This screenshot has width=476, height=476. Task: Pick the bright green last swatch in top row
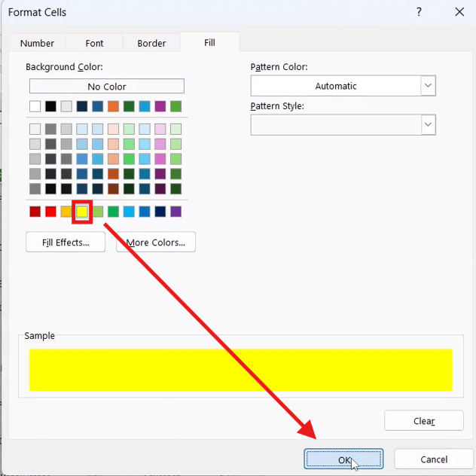tap(175, 106)
